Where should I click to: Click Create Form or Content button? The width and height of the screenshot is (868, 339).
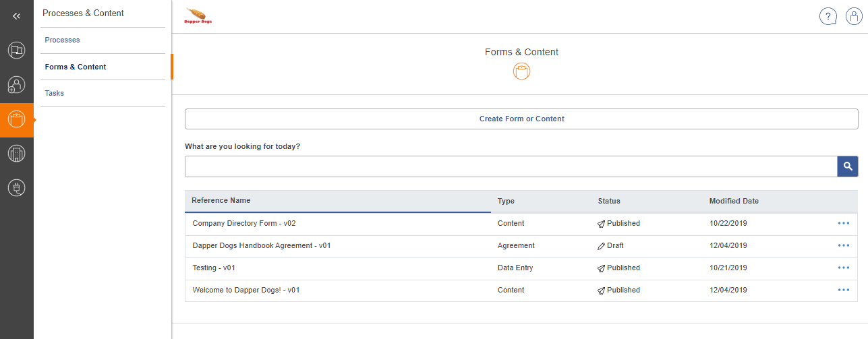point(521,119)
